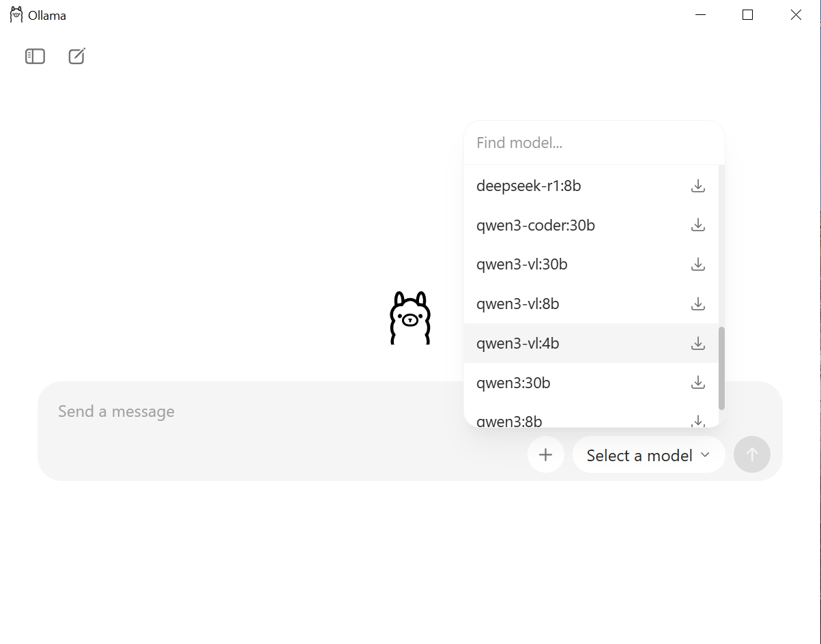The height and width of the screenshot is (644, 821).
Task: Download the qwen3-coder:30b model
Action: (697, 224)
